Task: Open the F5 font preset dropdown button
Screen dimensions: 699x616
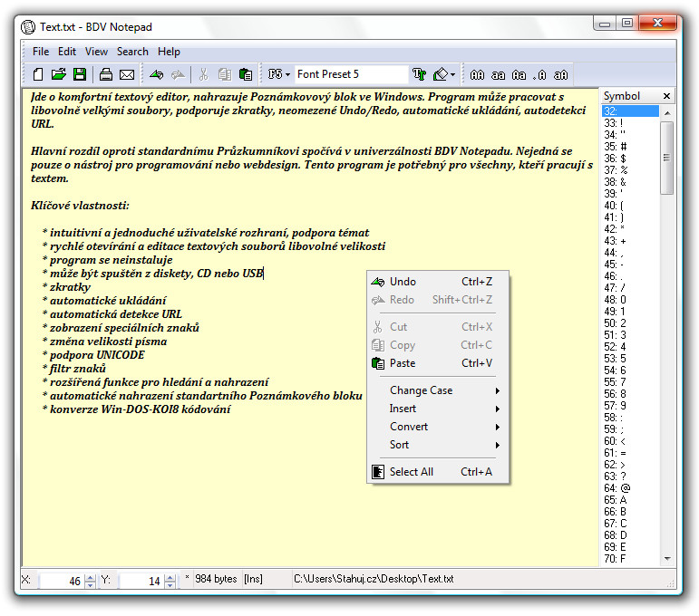Action: [x=279, y=74]
